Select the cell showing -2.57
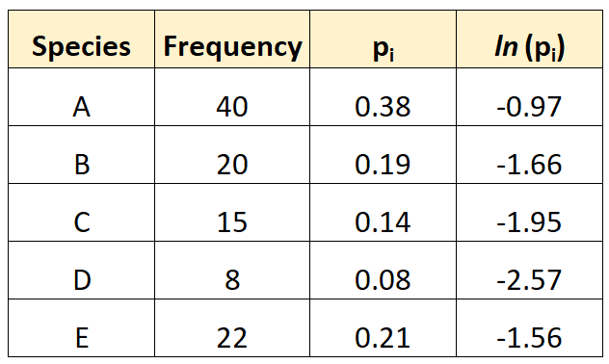Viewport: 609px width, 364px height. click(529, 270)
